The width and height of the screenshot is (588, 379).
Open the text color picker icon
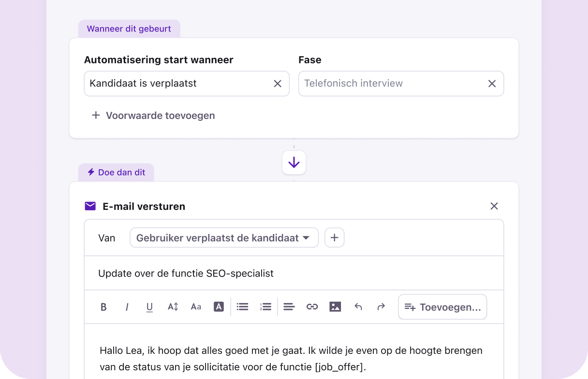(x=219, y=306)
